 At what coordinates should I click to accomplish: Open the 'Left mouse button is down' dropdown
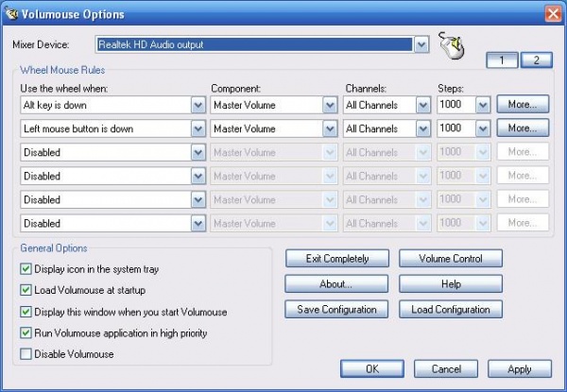pyautogui.click(x=198, y=128)
